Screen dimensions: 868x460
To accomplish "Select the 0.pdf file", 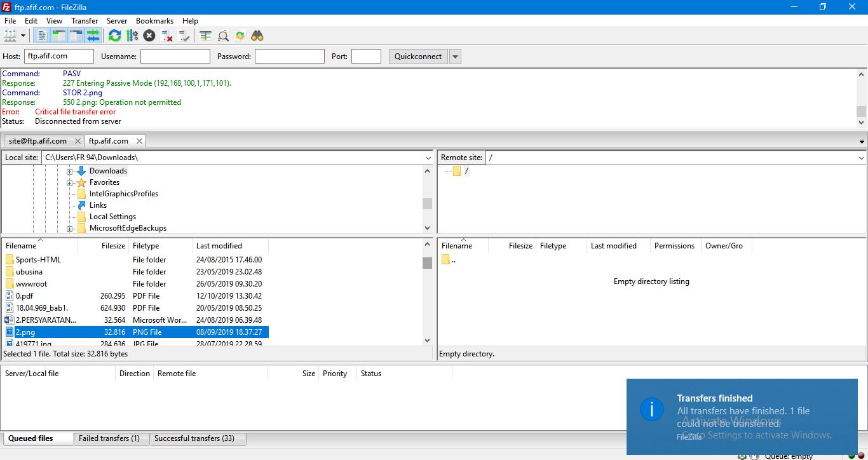I will [x=136, y=296].
